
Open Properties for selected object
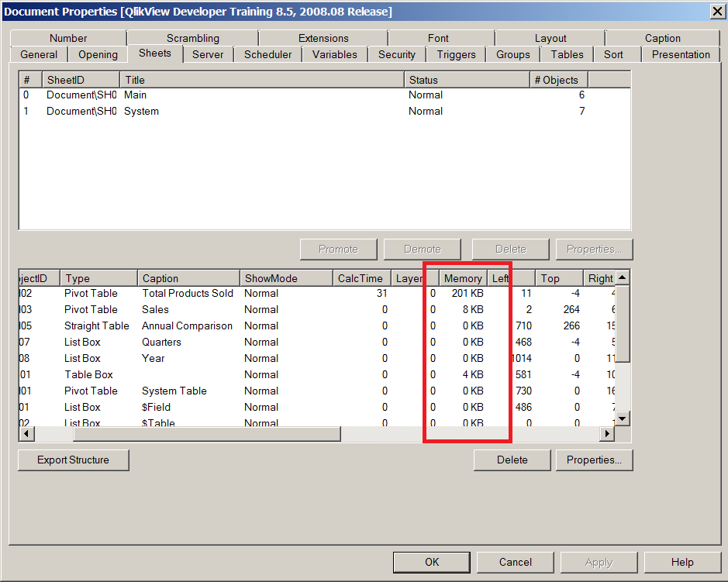[594, 460]
